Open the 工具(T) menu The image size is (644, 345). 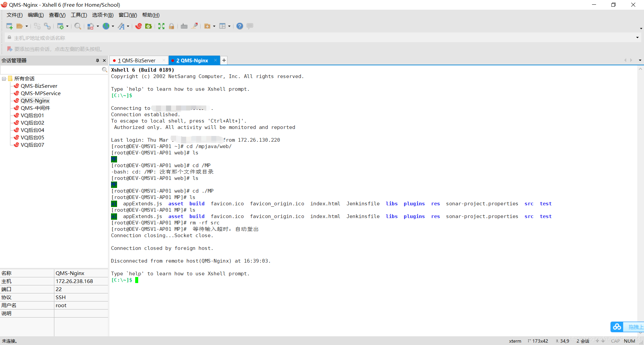[79, 15]
